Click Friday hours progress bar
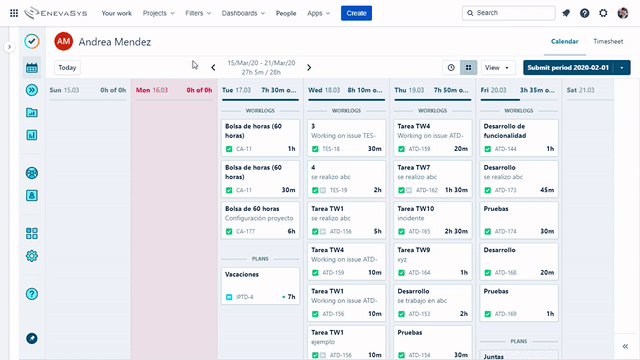 pyautogui.click(x=519, y=100)
